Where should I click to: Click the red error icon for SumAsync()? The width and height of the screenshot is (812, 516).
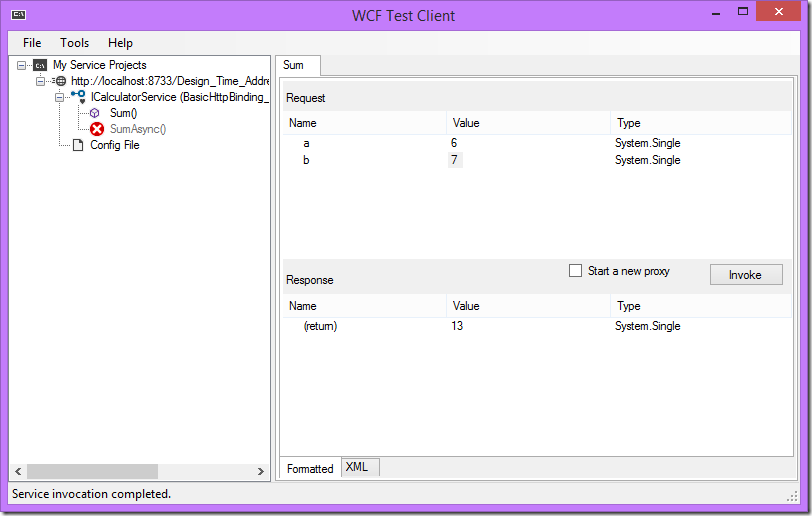point(97,129)
